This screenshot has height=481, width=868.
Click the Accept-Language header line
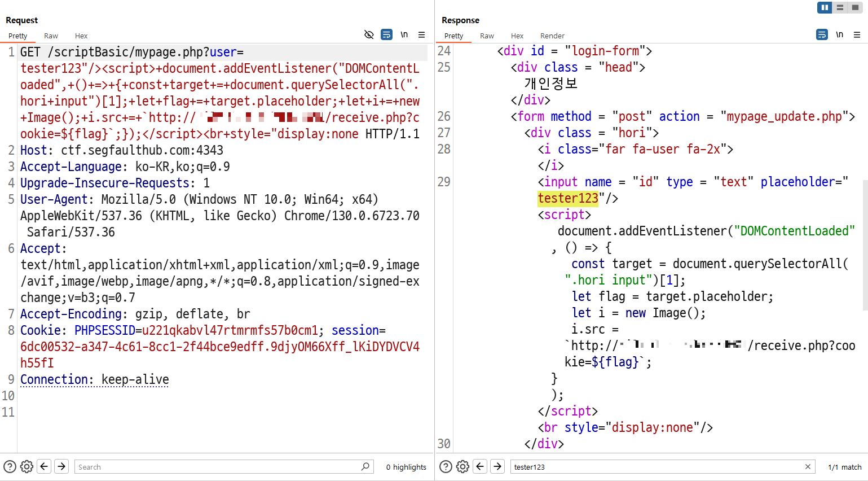125,167
